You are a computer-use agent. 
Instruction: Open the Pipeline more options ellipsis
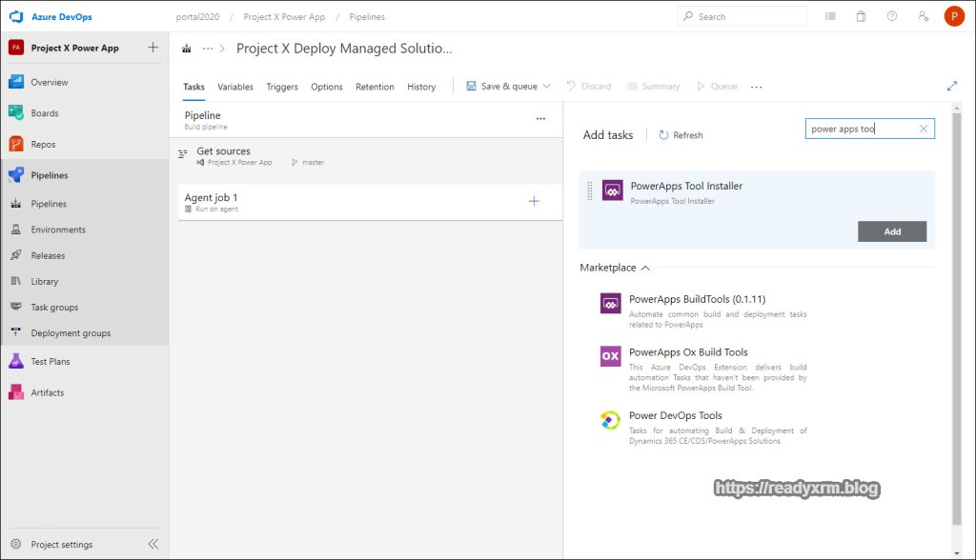tap(540, 119)
